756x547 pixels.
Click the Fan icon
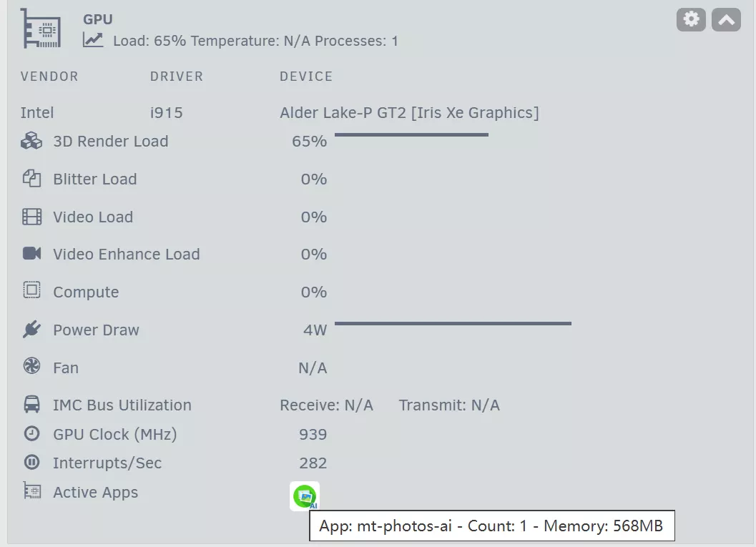[31, 367]
